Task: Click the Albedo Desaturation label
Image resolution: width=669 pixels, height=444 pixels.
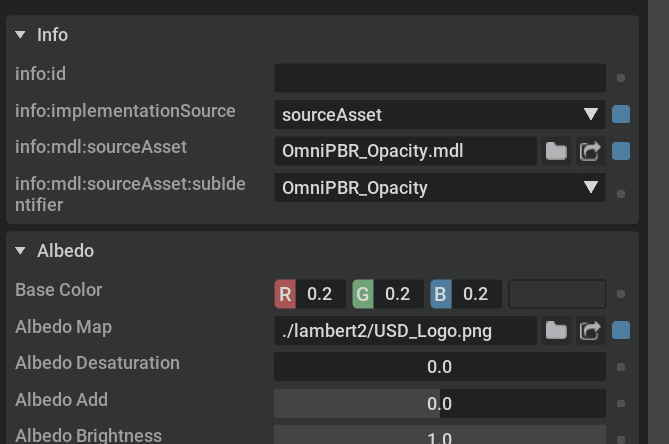Action: [x=97, y=363]
